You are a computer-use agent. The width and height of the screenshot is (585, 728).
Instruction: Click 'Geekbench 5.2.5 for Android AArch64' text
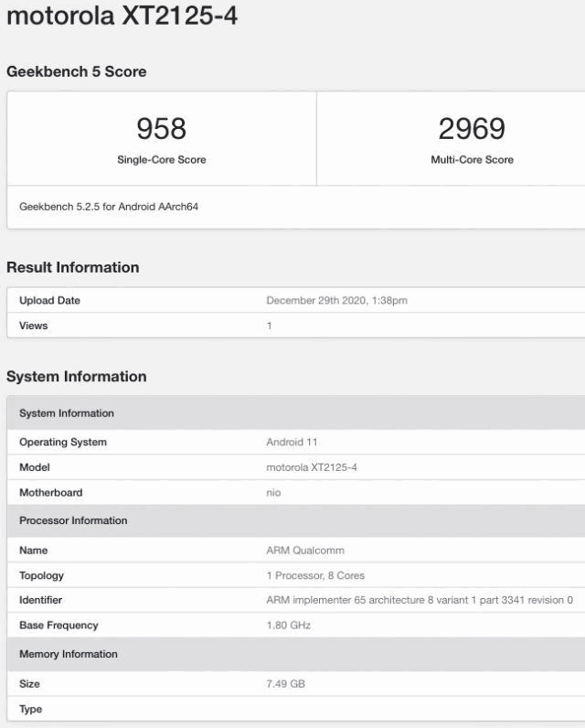coord(109,207)
